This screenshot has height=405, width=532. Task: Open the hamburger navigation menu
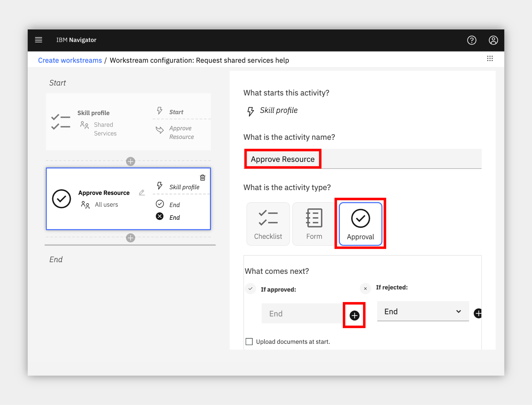39,40
